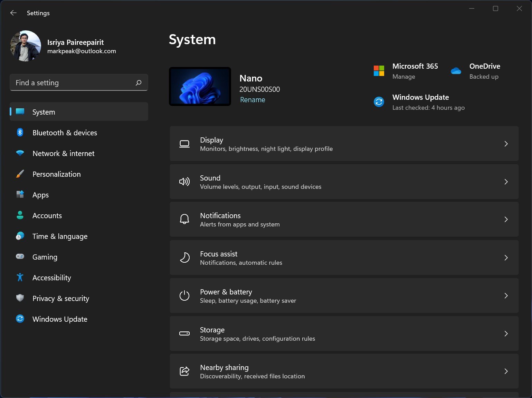Open Windows Update from sidebar label
The image size is (532, 398).
60,319
